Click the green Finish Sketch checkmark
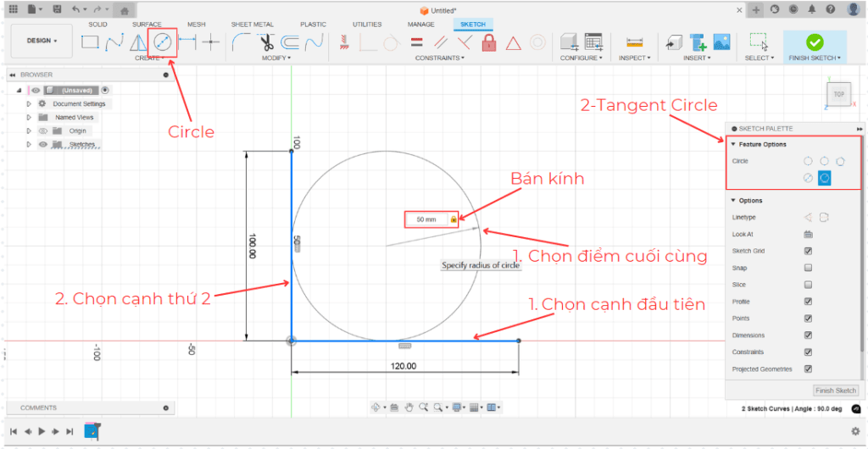868x449 pixels. pos(814,42)
